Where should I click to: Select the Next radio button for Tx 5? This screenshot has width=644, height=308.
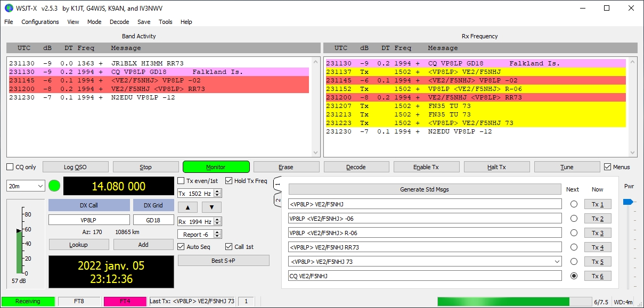[574, 262]
